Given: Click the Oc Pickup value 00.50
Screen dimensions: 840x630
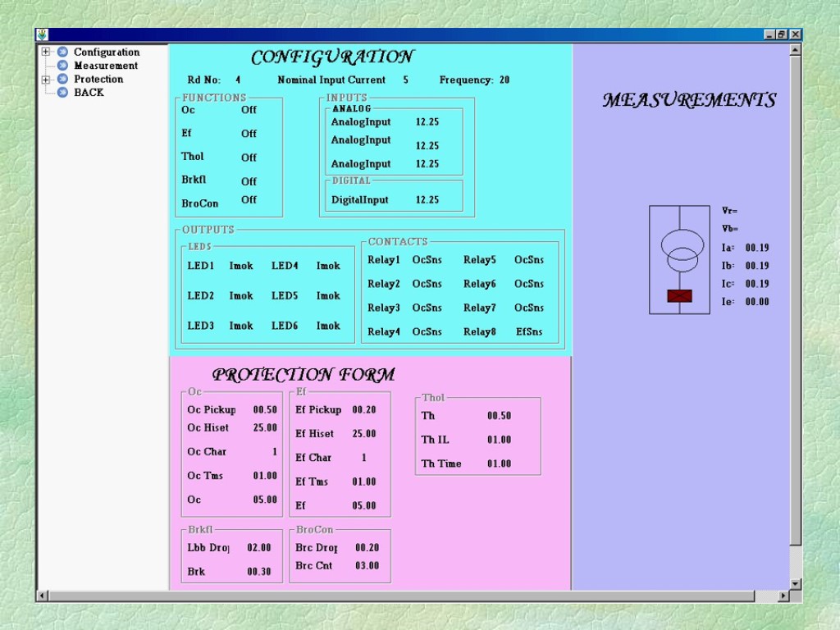Looking at the screenshot, I should (265, 410).
